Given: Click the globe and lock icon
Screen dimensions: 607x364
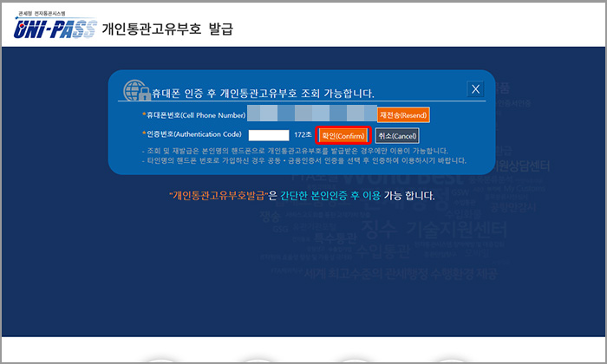Looking at the screenshot, I should coord(137,90).
